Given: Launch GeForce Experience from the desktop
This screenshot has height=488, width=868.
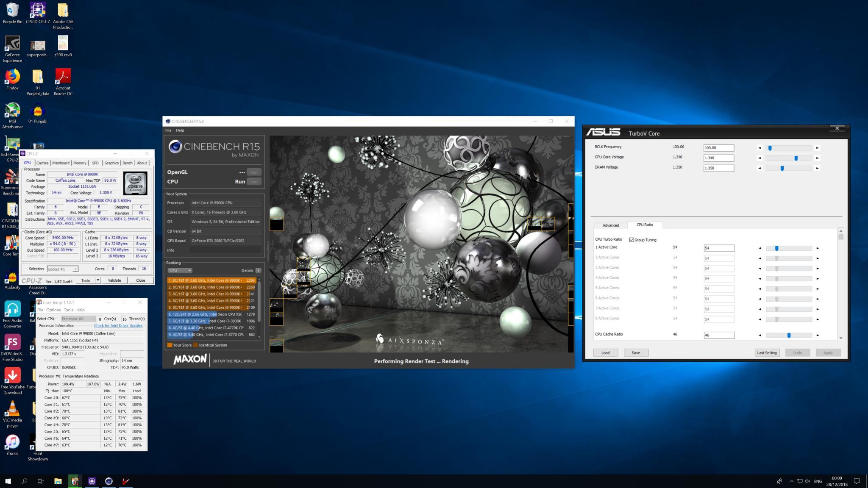Looking at the screenshot, I should 12,49.
